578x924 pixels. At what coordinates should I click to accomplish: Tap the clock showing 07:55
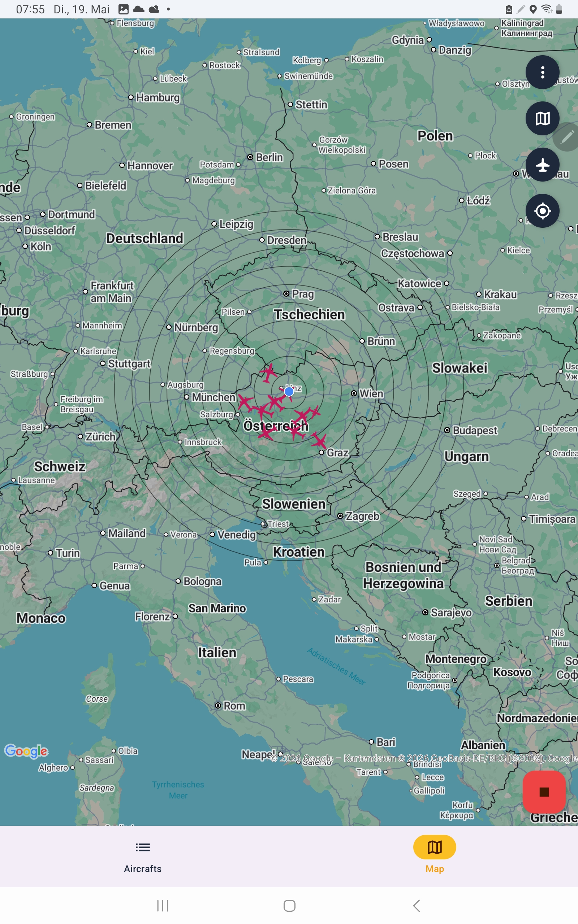click(30, 9)
